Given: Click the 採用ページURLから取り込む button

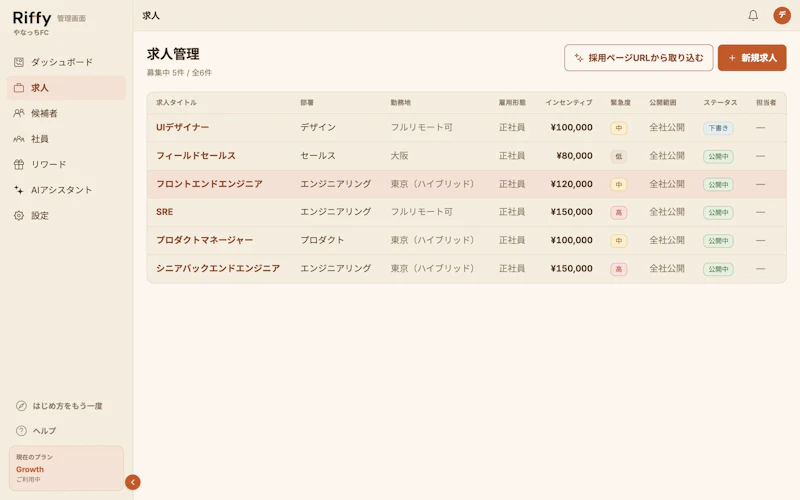Looking at the screenshot, I should pos(638,58).
